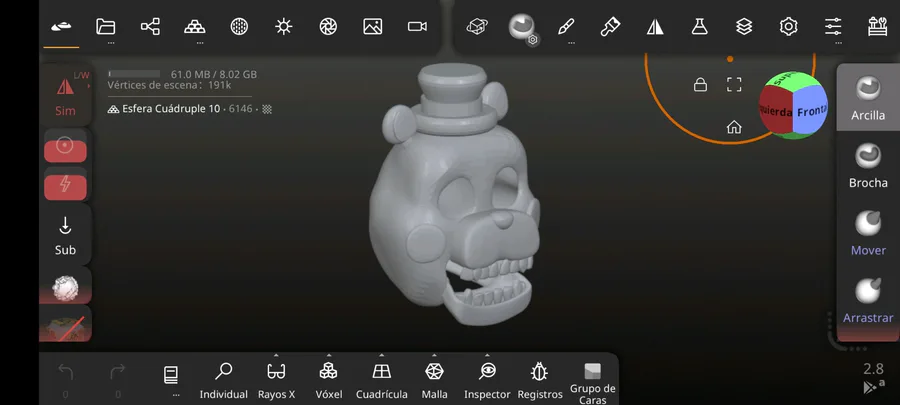The width and height of the screenshot is (900, 405).
Task: Click the green Sup cube face
Action: [x=791, y=81]
